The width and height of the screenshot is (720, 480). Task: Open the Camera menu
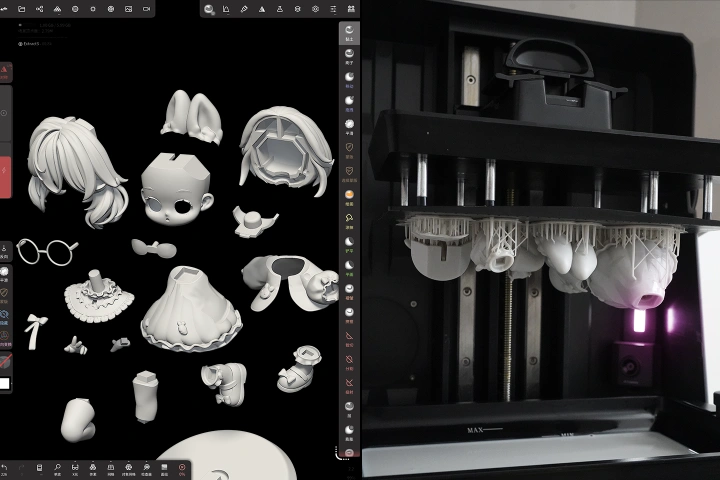146,9
